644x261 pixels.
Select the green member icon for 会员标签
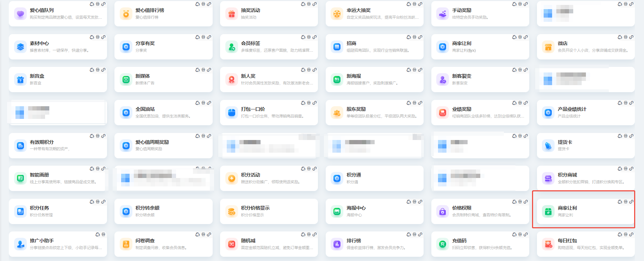coord(232,47)
